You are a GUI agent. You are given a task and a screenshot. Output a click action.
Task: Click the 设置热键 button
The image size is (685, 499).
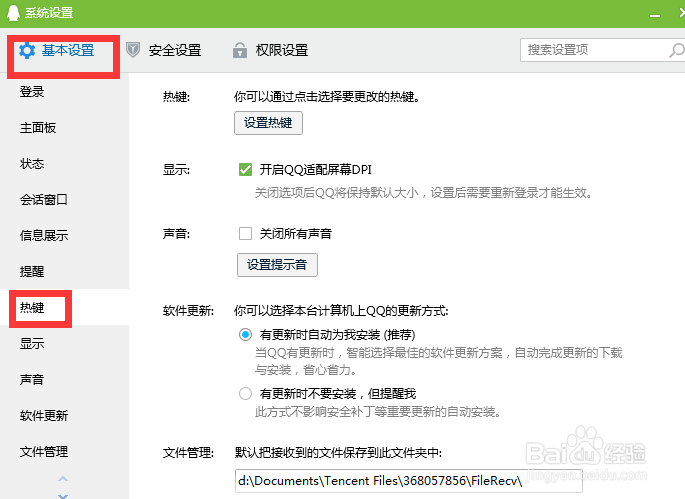[268, 123]
